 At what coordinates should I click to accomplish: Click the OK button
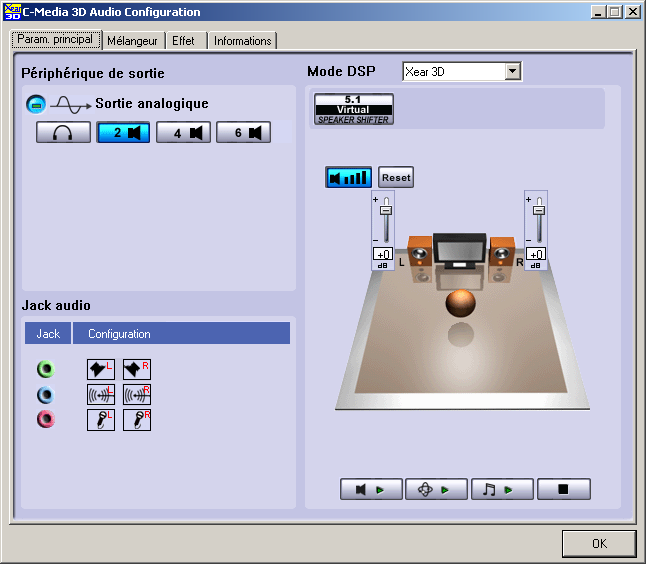599,544
